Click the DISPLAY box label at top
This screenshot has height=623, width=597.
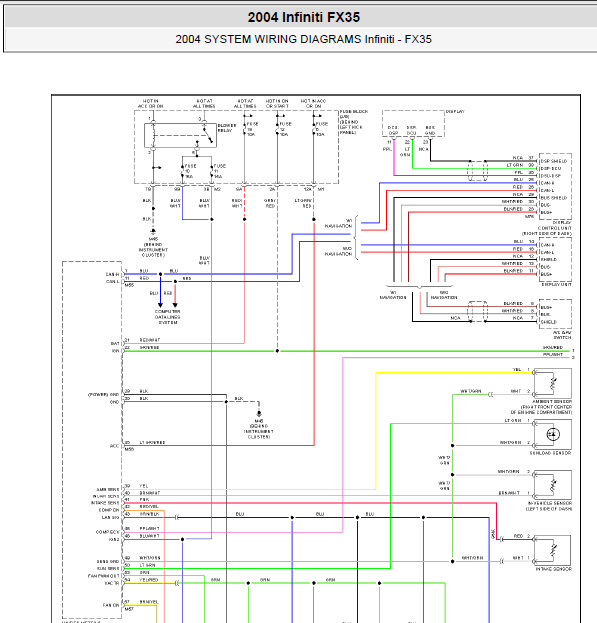coord(455,112)
